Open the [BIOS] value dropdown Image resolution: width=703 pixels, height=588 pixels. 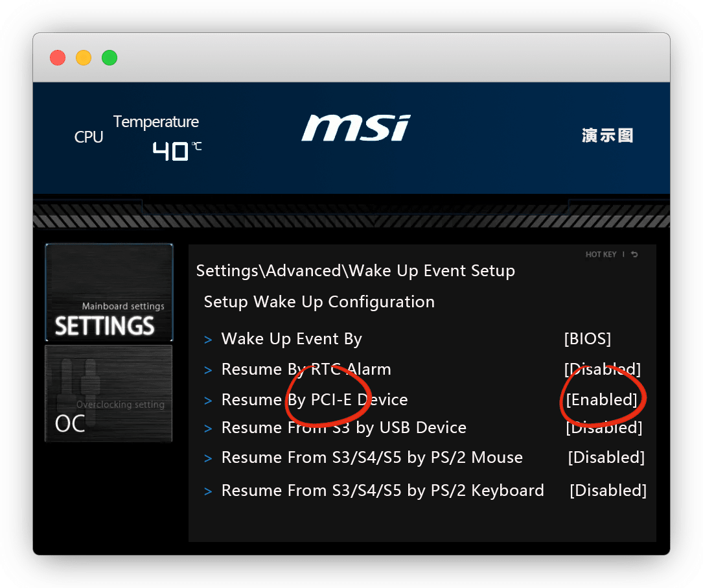click(x=587, y=339)
